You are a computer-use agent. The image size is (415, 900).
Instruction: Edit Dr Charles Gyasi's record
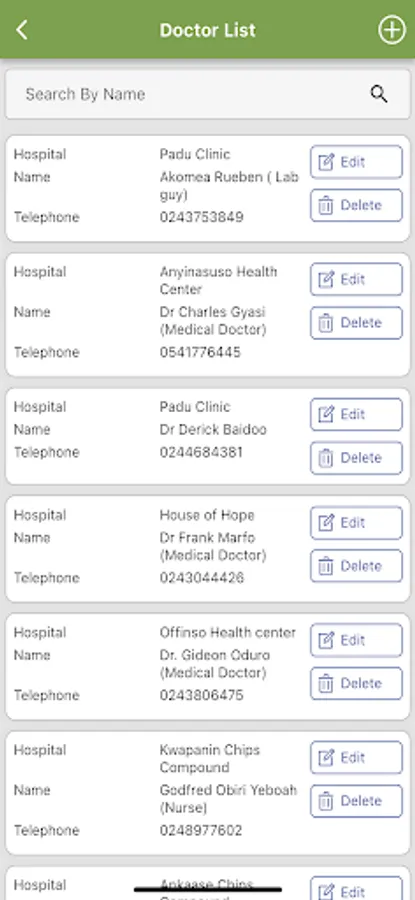click(356, 280)
